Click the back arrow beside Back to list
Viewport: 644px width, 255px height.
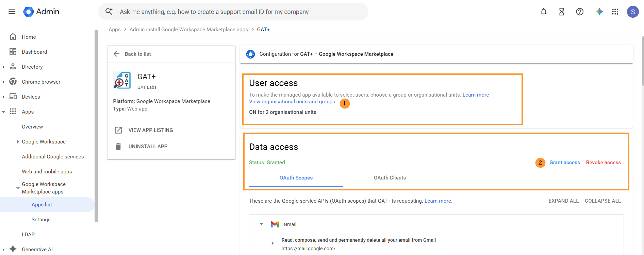[117, 54]
